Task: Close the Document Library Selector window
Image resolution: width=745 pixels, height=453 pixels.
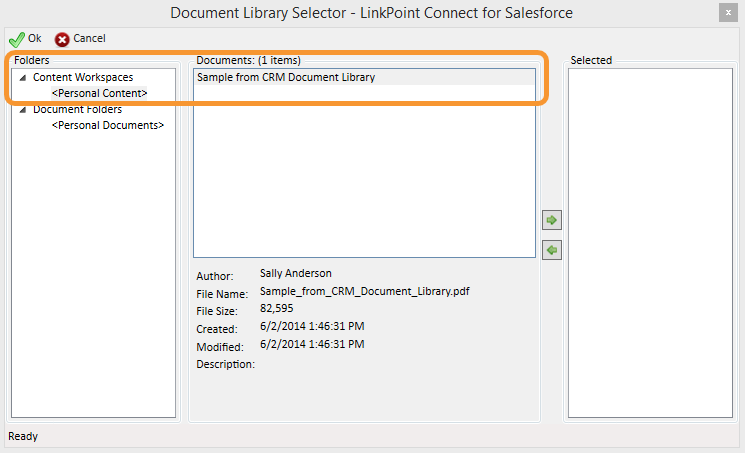Action: pos(728,13)
